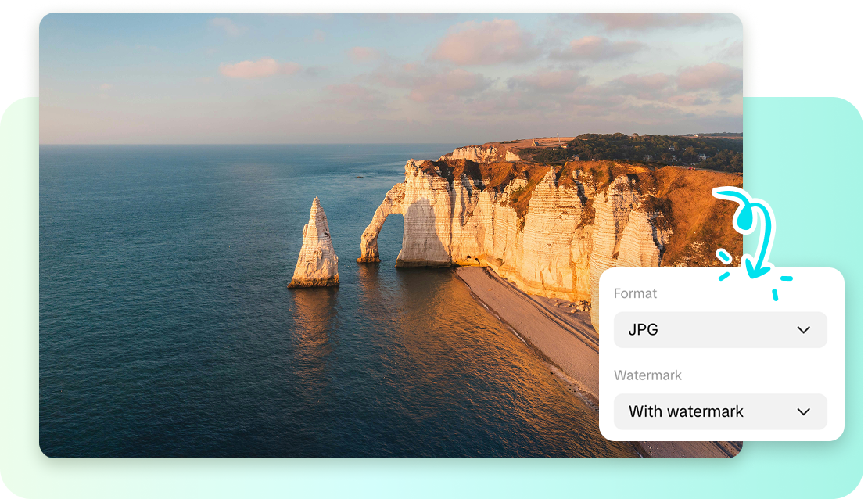Click the Watermark field label
The height and width of the screenshot is (499, 868).
[648, 375]
